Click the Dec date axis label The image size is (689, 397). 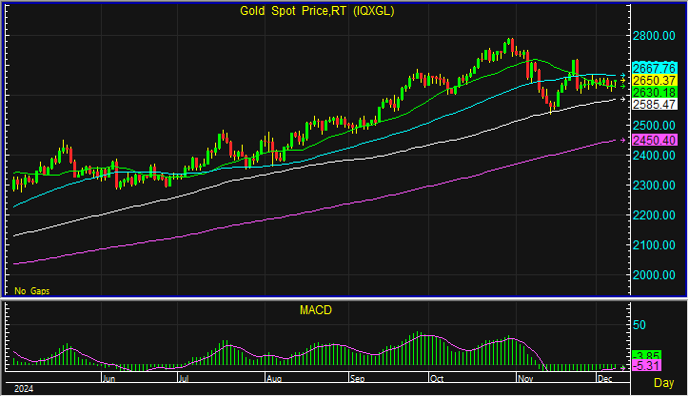(605, 379)
